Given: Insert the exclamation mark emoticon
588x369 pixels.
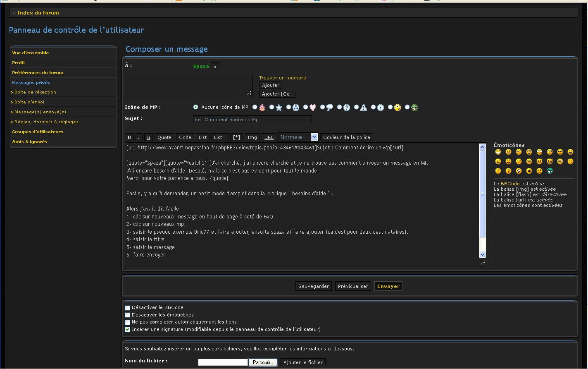Looking at the screenshot, I should pyautogui.click(x=498, y=171).
